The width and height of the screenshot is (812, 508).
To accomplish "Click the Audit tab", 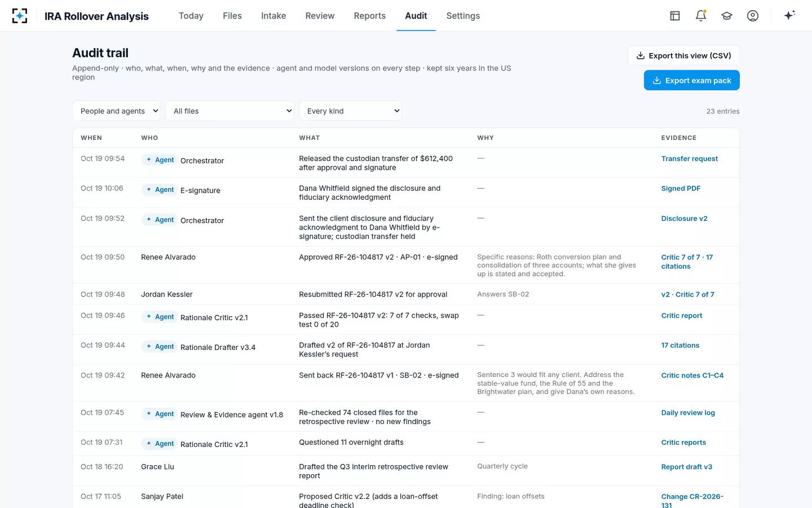I will 416,16.
